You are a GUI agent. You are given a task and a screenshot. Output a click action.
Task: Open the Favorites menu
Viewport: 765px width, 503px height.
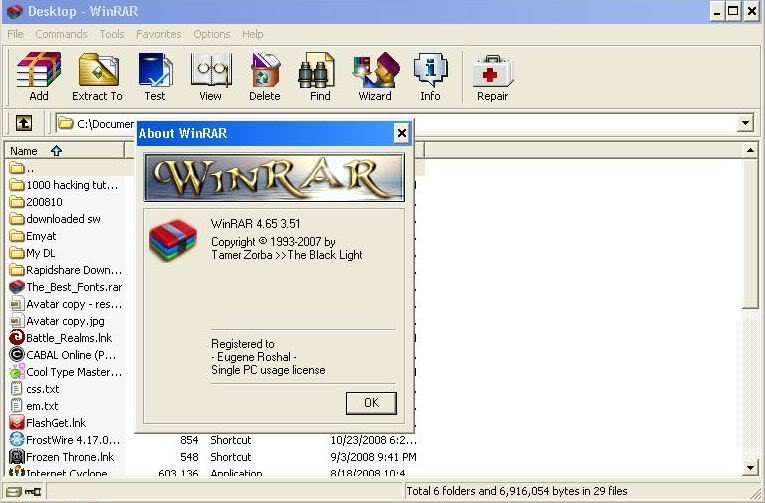[x=159, y=34]
